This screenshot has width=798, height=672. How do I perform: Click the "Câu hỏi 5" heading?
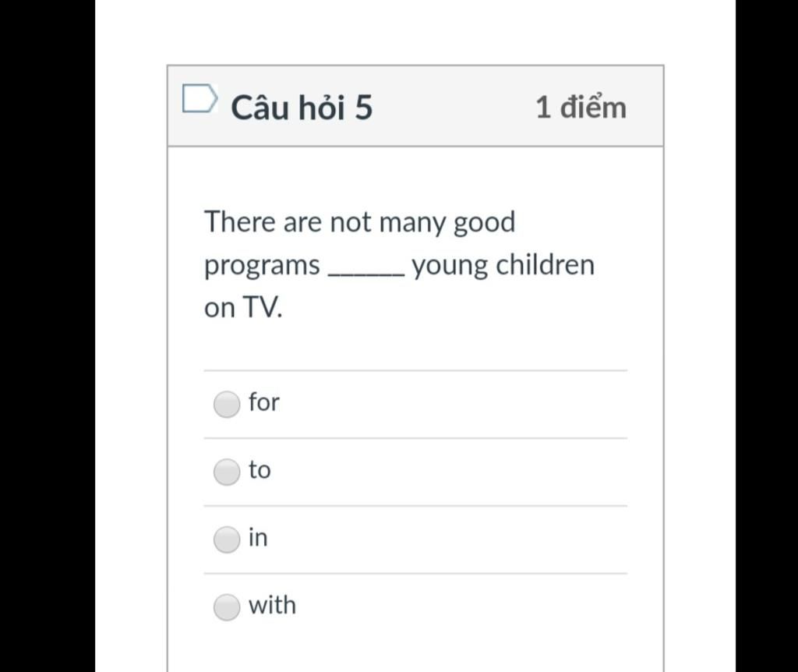point(302,108)
